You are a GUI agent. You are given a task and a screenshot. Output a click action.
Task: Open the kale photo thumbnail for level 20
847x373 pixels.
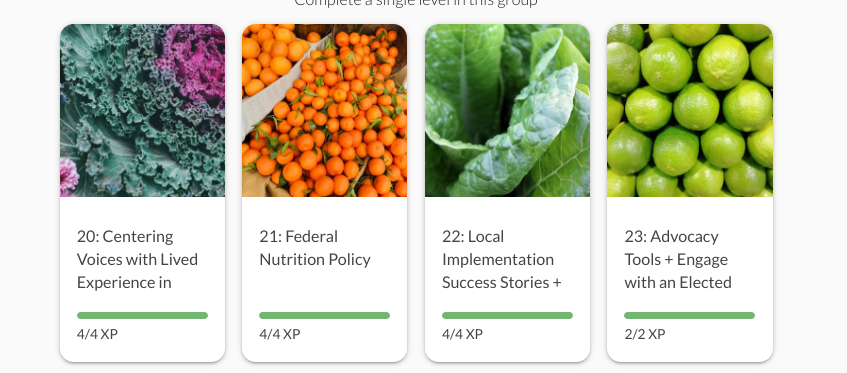click(143, 110)
